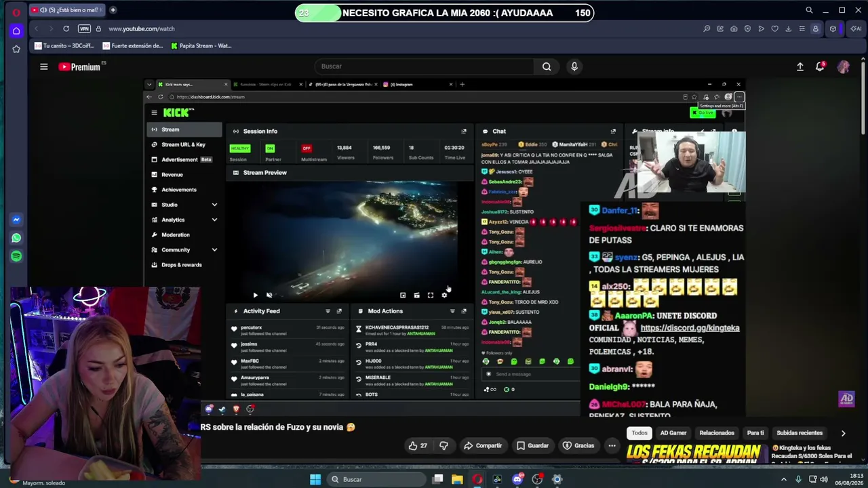Click the bookmarks star in the Opera sidebar
This screenshot has width=868, height=488.
(x=16, y=49)
